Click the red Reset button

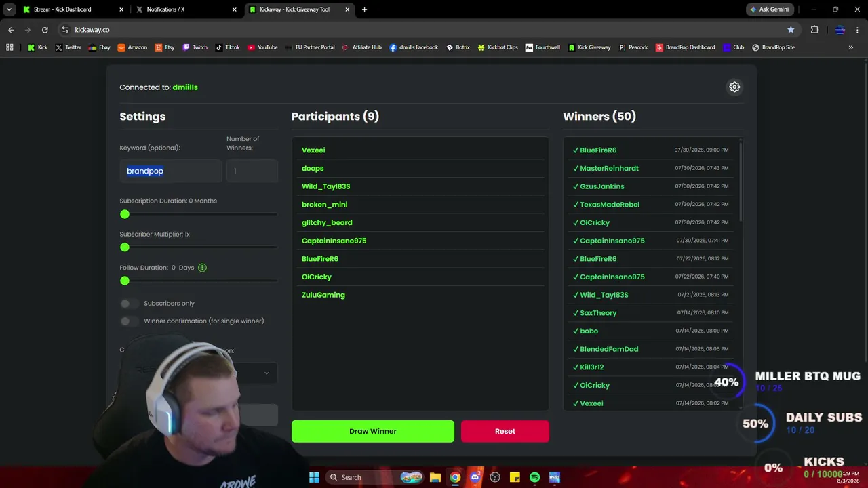(x=505, y=431)
